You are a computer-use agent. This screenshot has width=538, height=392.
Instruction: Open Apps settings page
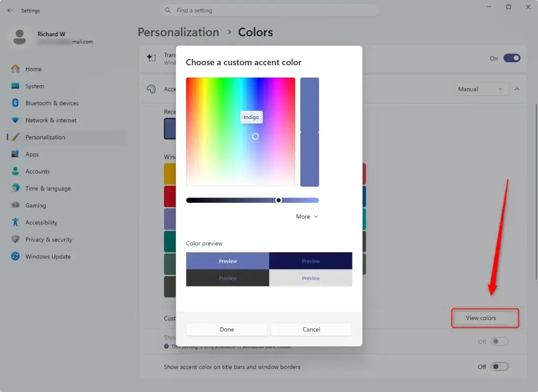pos(66,154)
